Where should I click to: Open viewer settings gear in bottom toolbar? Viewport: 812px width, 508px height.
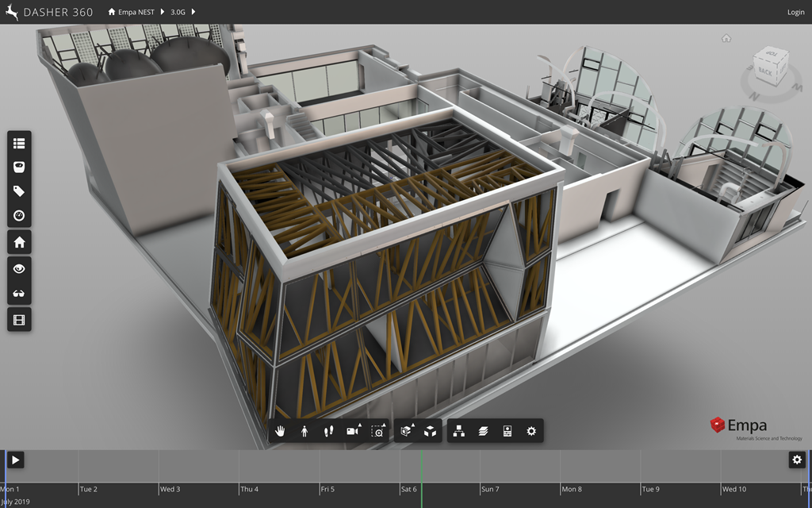(x=531, y=431)
